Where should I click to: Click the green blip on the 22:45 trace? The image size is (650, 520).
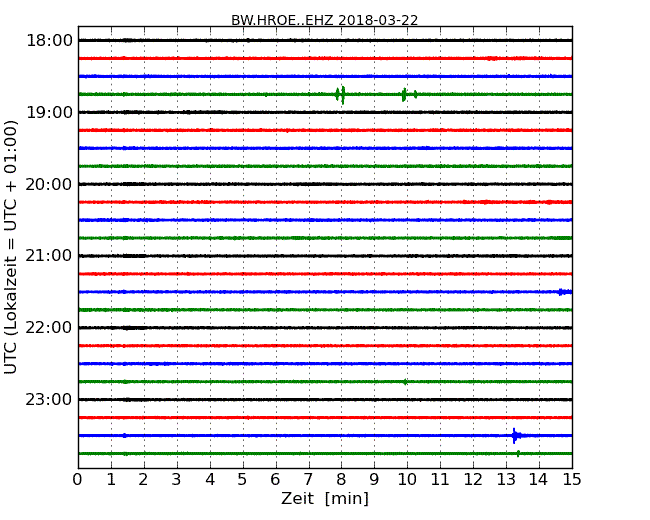pos(405,382)
